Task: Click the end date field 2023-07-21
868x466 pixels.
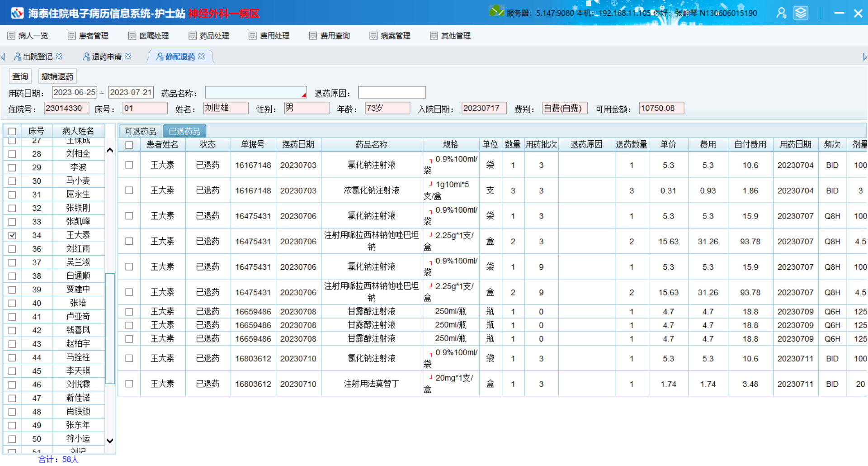Action: coord(131,92)
